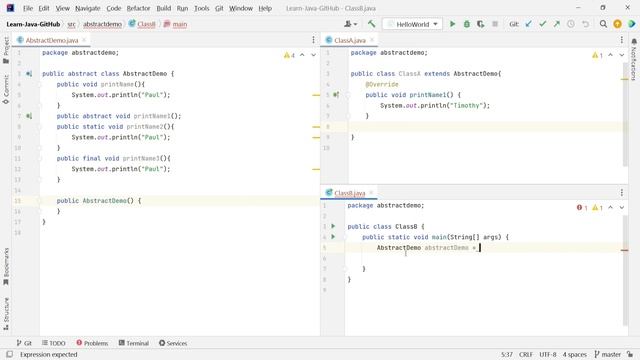The height and width of the screenshot is (360, 640).
Task: Click the UTF-8 encoding status item
Action: pos(548,354)
